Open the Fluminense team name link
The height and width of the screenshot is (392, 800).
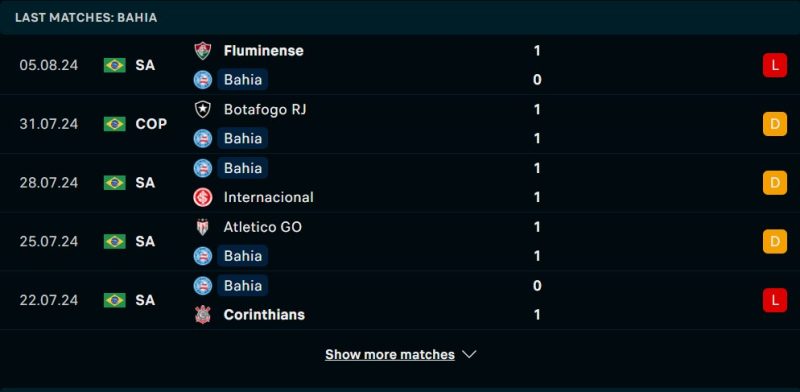coord(263,51)
